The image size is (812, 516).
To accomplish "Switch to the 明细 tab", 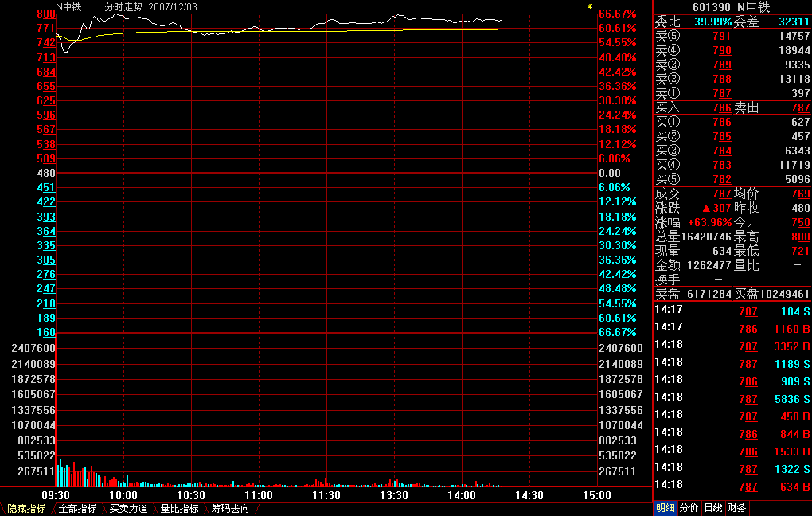I will pyautogui.click(x=665, y=508).
